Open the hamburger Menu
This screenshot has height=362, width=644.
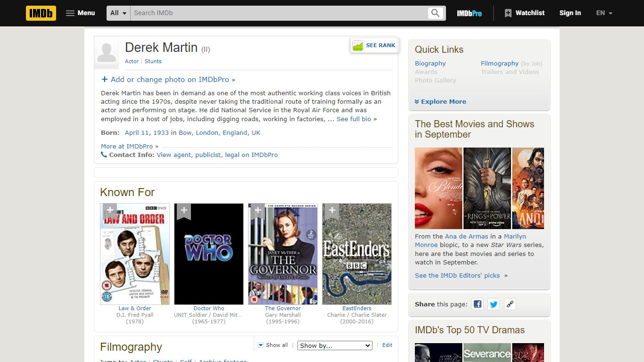[x=81, y=13]
